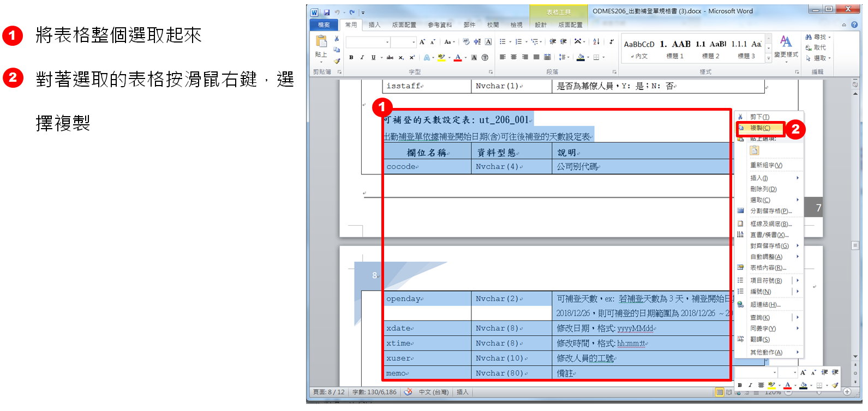Click the center align paragraph icon
The height and width of the screenshot is (411, 868).
tap(513, 57)
